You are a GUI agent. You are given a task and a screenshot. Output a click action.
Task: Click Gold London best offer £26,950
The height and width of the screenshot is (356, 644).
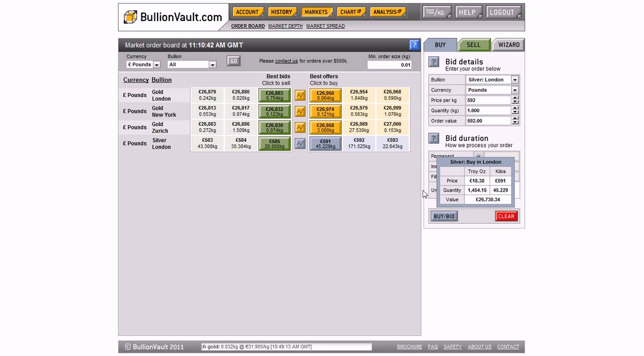(x=326, y=95)
